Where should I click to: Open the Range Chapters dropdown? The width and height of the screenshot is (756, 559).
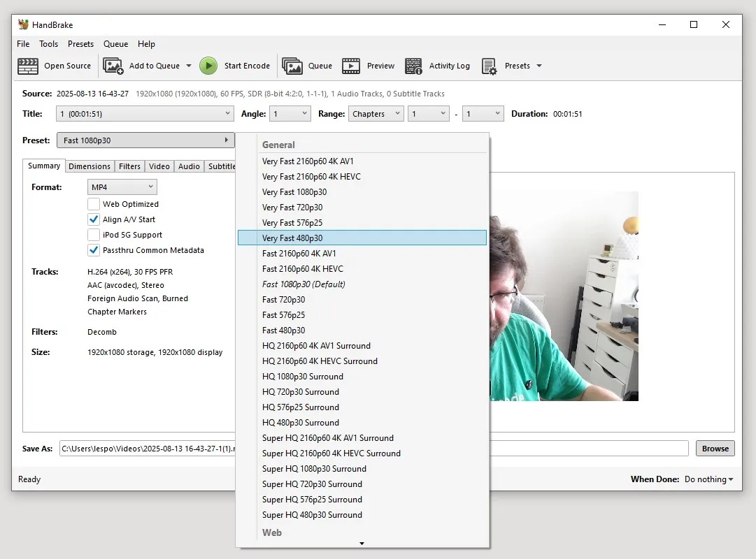[376, 114]
